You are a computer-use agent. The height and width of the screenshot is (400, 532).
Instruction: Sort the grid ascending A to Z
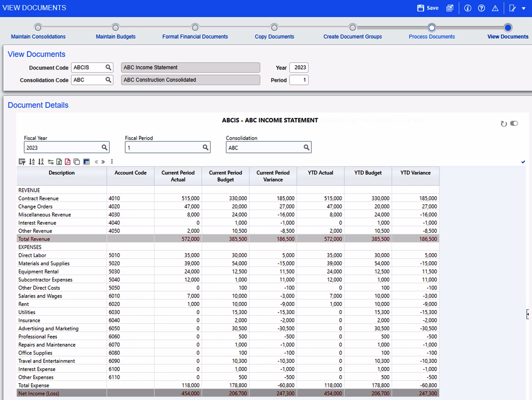[32, 162]
